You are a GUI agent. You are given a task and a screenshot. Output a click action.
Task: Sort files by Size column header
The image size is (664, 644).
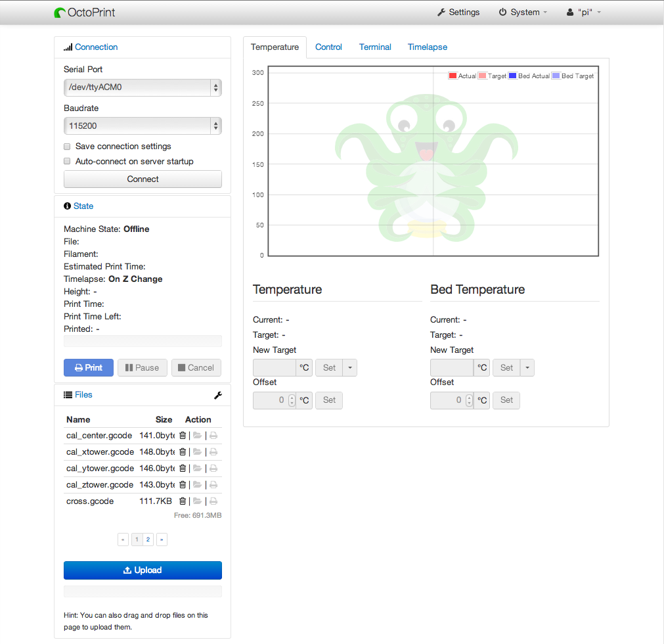[164, 419]
